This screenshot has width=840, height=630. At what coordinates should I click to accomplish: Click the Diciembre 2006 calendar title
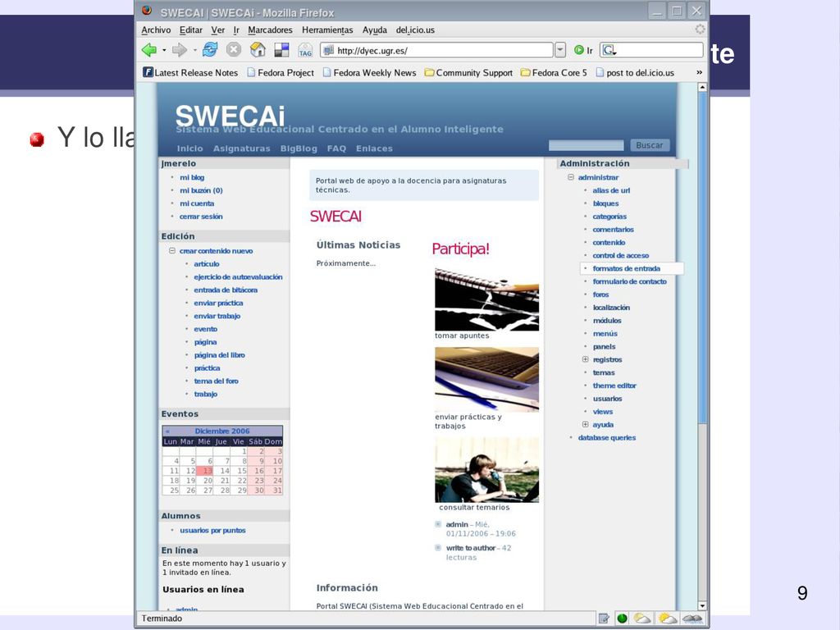[221, 431]
